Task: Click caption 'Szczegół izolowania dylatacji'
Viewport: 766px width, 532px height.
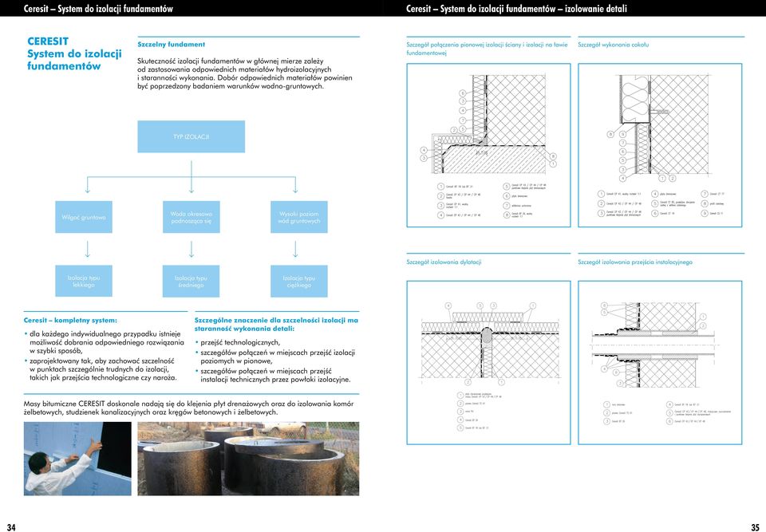Action: tap(444, 262)
